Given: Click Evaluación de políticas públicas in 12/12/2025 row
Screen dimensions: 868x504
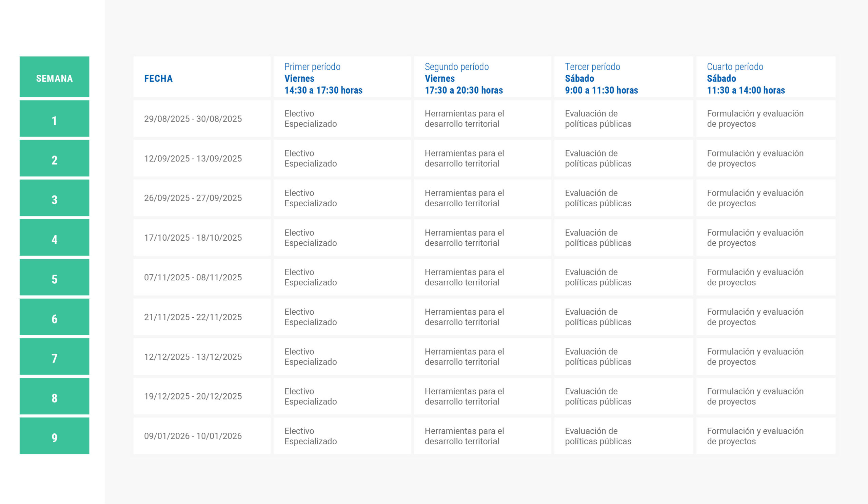Looking at the screenshot, I should pos(624,356).
